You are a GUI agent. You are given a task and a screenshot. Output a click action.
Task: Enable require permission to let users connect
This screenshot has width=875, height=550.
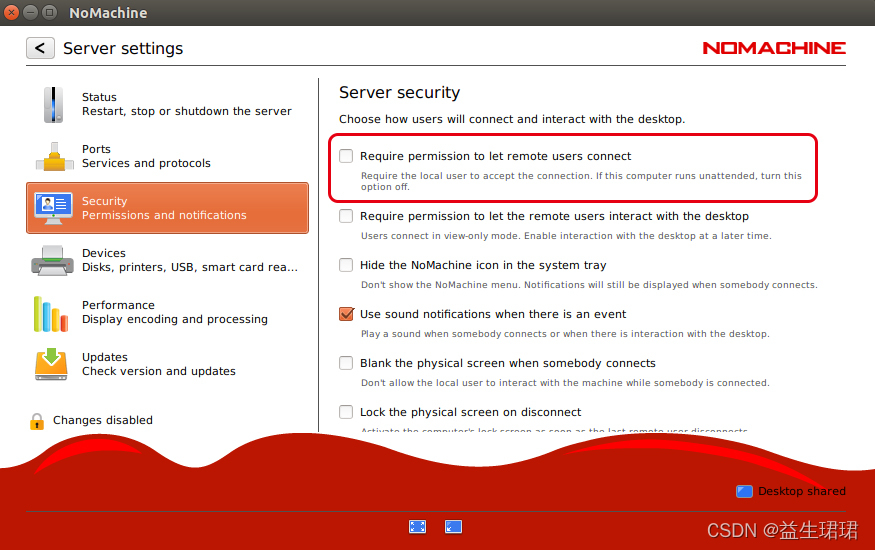pos(346,156)
